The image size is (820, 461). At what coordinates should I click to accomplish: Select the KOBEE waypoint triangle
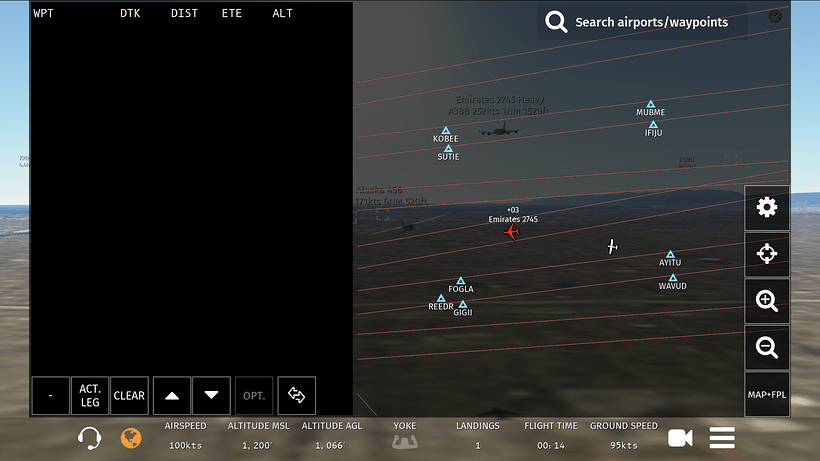pyautogui.click(x=446, y=130)
